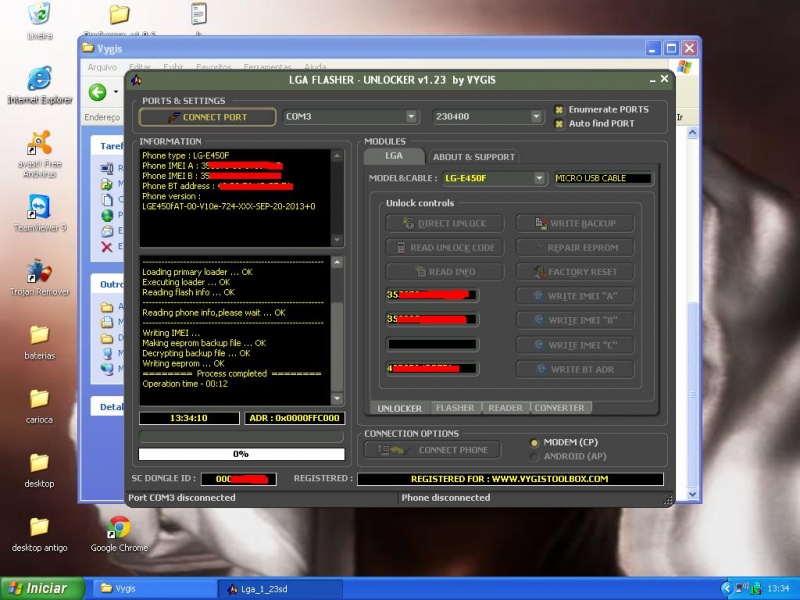Viewport: 800px width, 600px height.
Task: Click the READ INFO button
Action: 445,272
